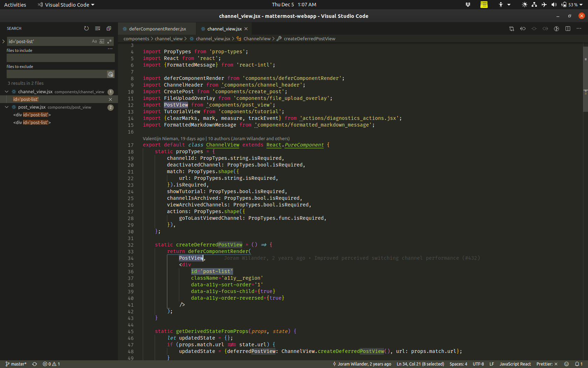Open the Visual Studio Code menu in top bar
Viewport: 588px width, 368px height.
[x=65, y=5]
